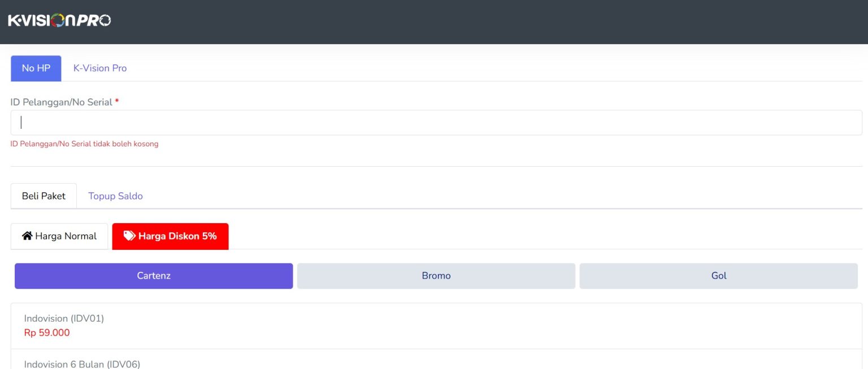Focus the ID Pelanggan/No Serial input field

[x=436, y=123]
